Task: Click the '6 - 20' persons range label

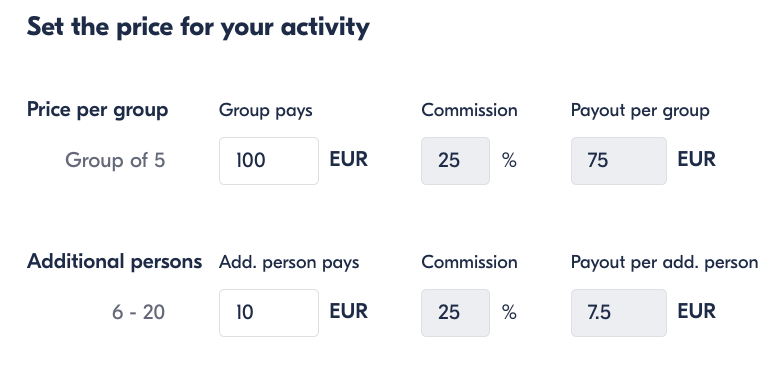Action: point(138,312)
